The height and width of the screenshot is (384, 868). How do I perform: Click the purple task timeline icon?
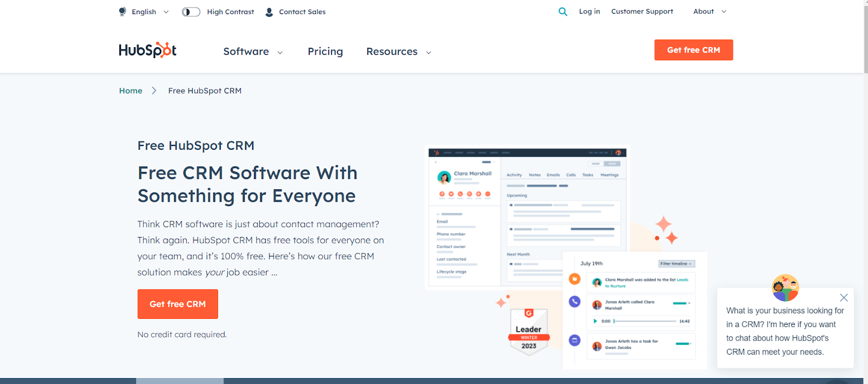coord(575,341)
